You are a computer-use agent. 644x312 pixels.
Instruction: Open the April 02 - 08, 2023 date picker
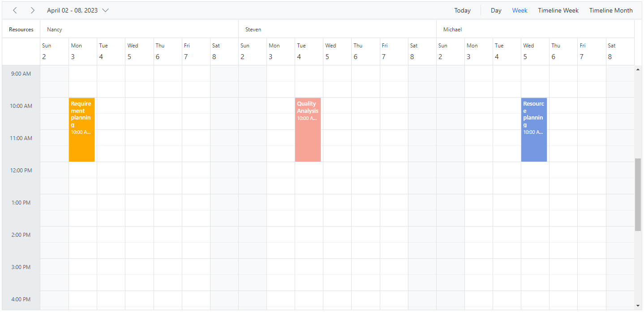[x=78, y=10]
